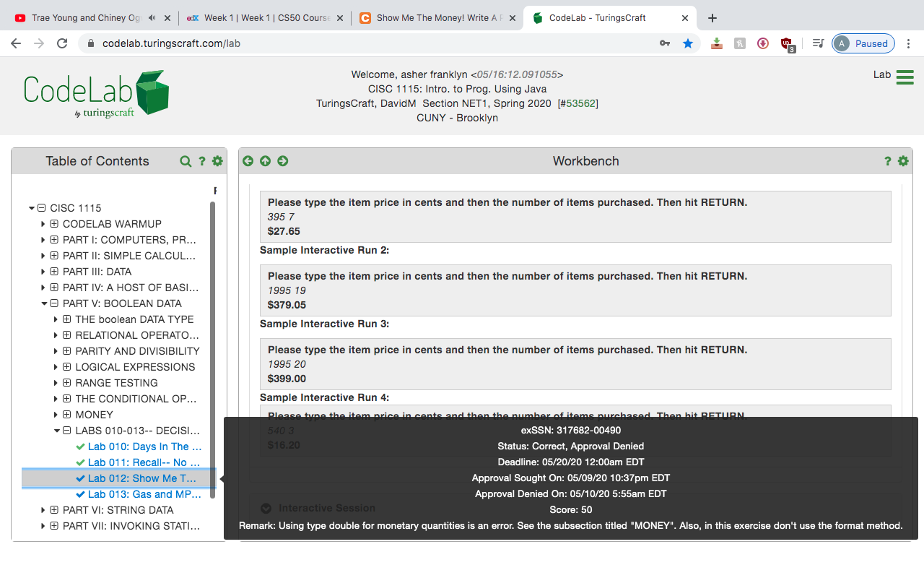Click the download extension icon in toolbar
Image resolution: width=924 pixels, height=578 pixels.
(717, 43)
